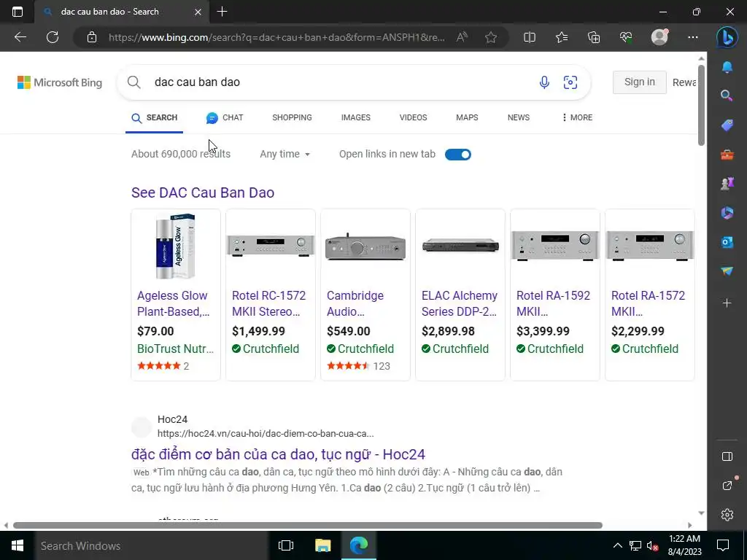Click the horizontal scrollbar
The height and width of the screenshot is (560, 747).
pos(308,525)
